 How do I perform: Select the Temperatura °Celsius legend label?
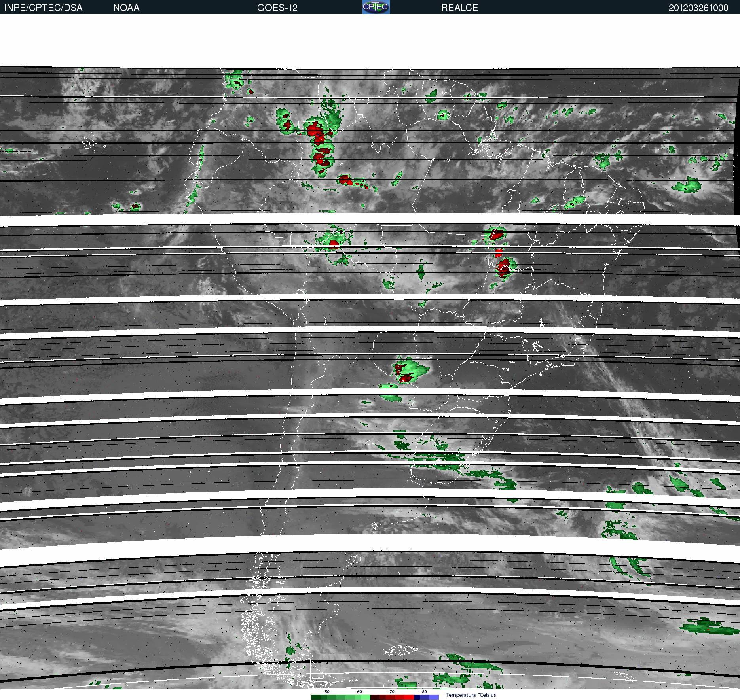(x=471, y=695)
